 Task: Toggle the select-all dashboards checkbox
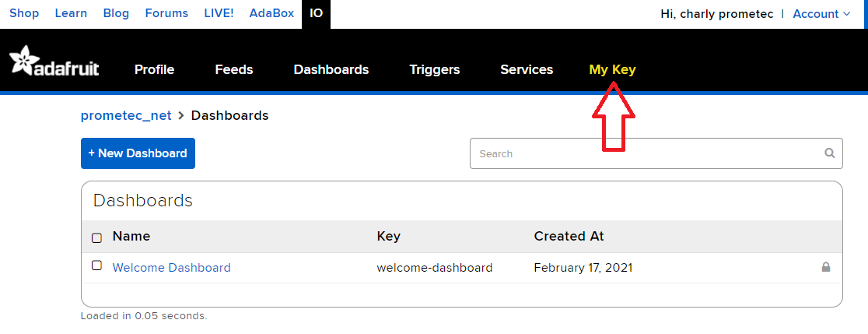tap(97, 237)
